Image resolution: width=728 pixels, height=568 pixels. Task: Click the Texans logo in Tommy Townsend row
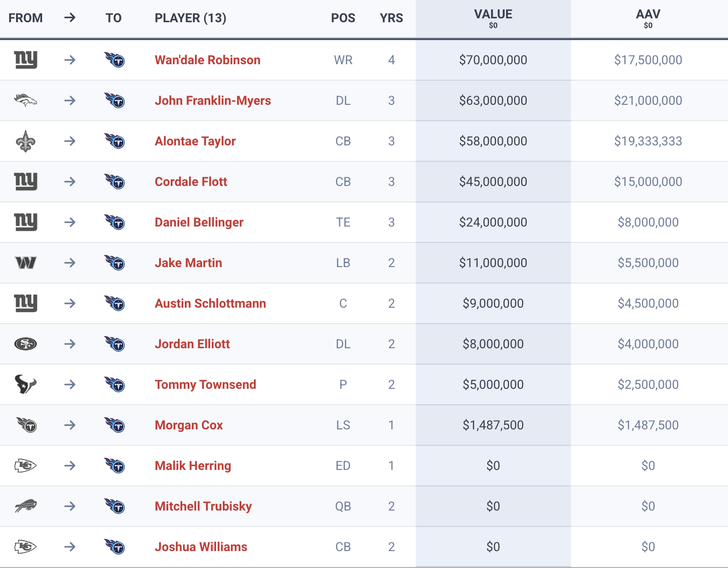tap(26, 384)
